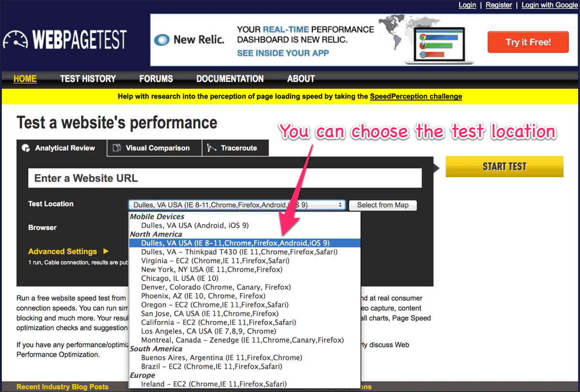Follow the SpeedPerception challenge link
This screenshot has width=580, height=392.
[416, 96]
